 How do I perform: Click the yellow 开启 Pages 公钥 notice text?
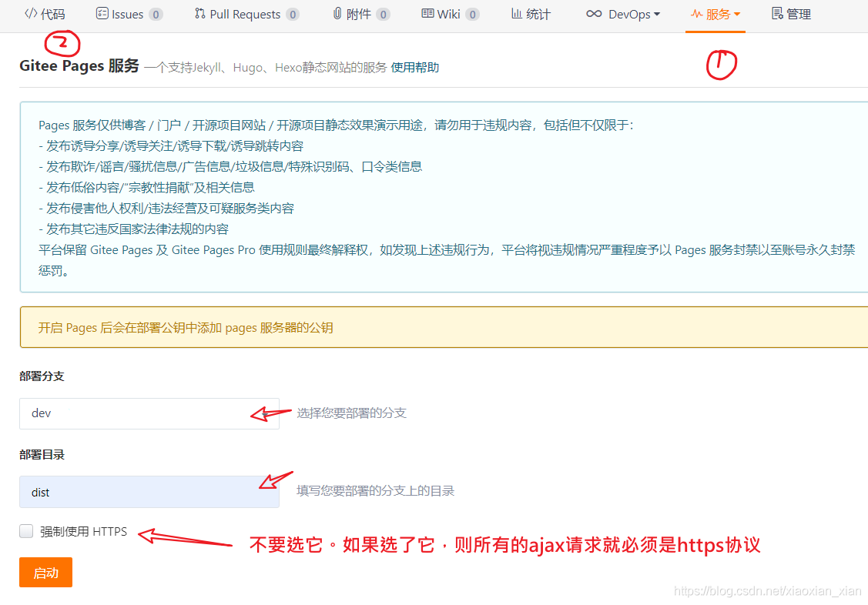click(x=186, y=328)
